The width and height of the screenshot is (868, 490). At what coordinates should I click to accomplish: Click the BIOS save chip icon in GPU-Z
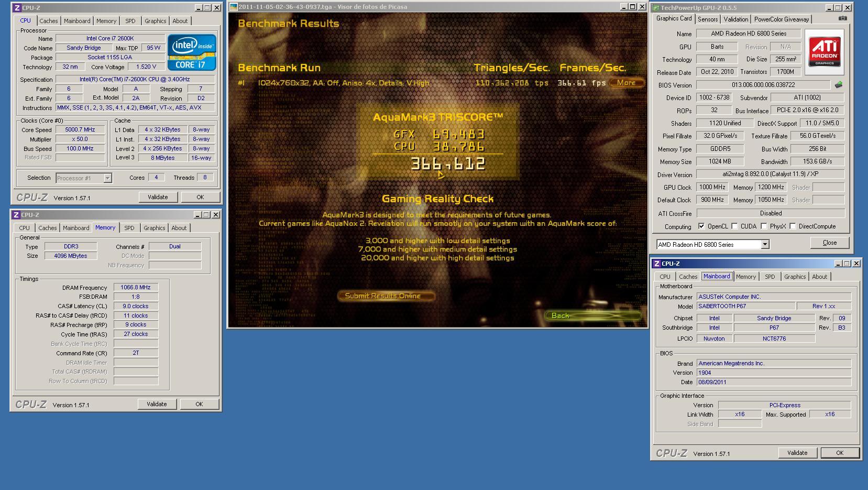coord(839,84)
